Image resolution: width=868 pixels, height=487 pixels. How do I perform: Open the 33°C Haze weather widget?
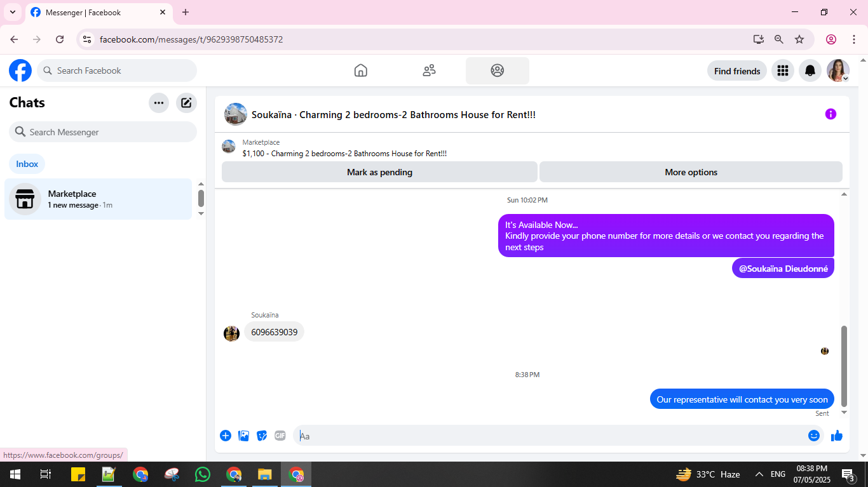click(x=708, y=474)
